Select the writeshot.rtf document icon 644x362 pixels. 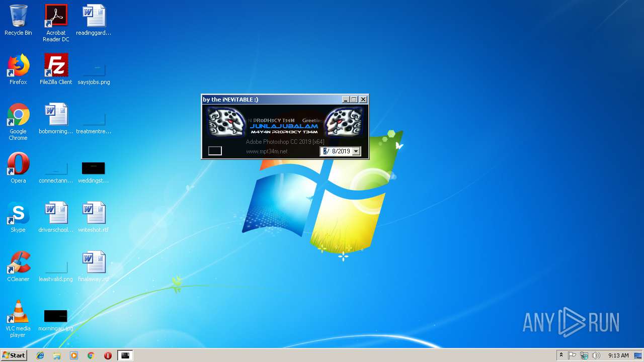click(x=94, y=218)
